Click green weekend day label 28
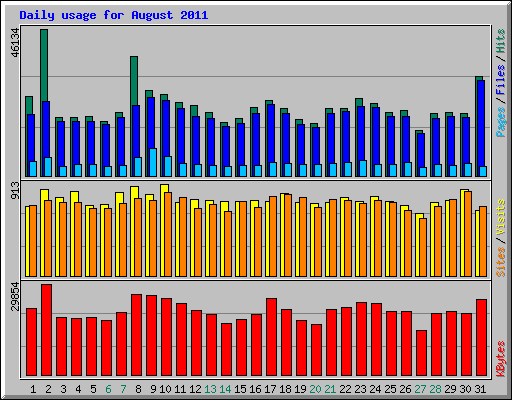Image resolution: width=512 pixels, height=400 pixels. coord(435,389)
